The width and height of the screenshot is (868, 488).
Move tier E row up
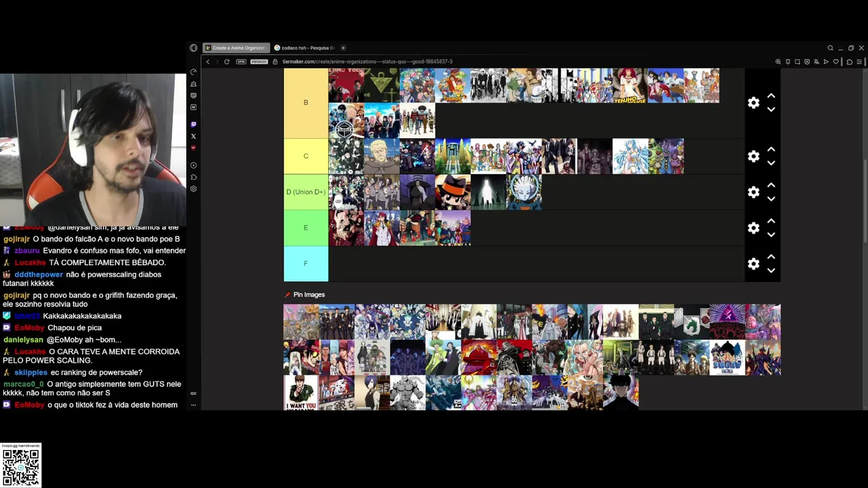[x=771, y=221]
